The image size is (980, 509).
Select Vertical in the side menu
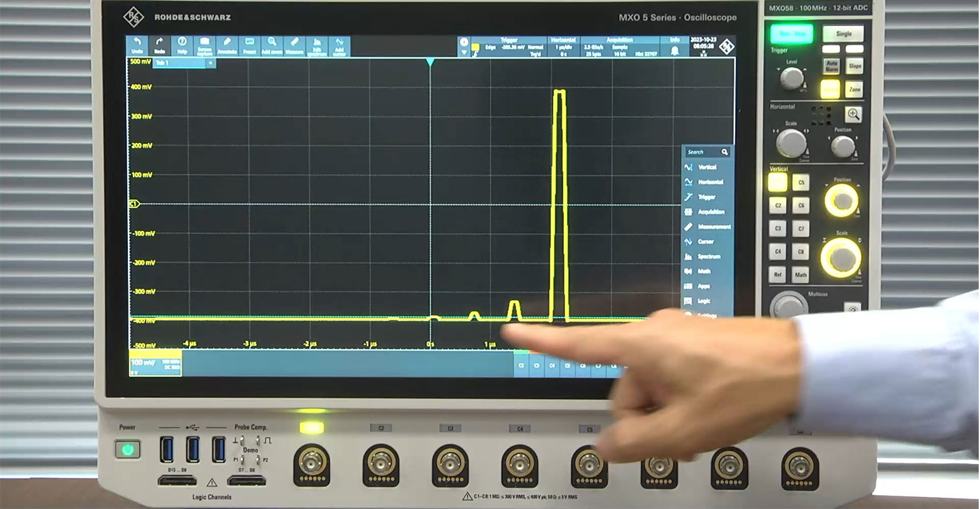tap(706, 167)
